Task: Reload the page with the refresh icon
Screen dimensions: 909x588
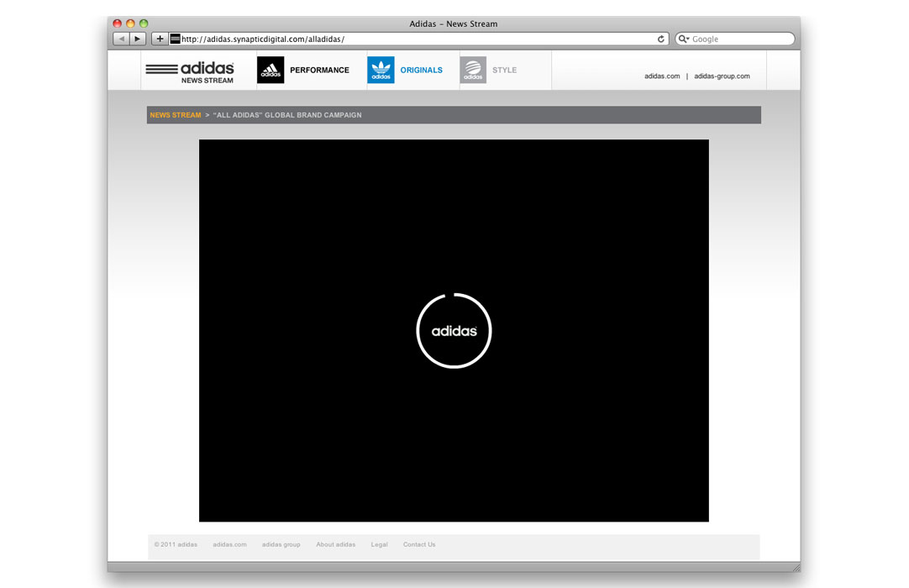Action: [660, 39]
